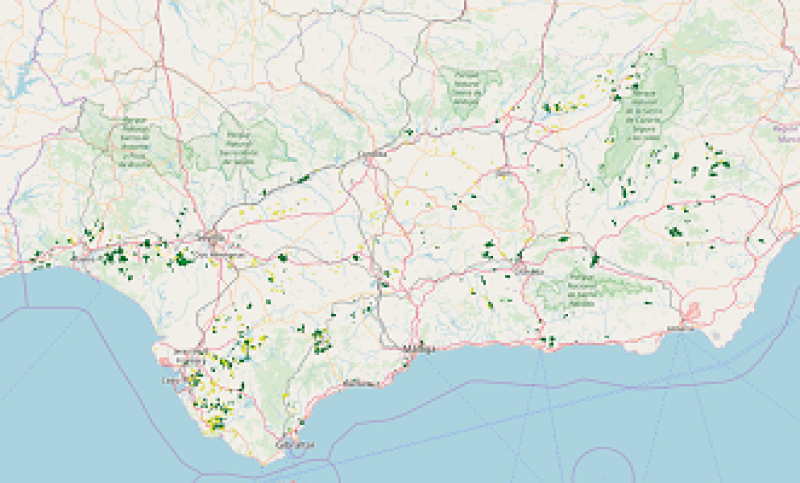Click the Jaén city label
This screenshot has height=483, width=800.
(x=504, y=172)
